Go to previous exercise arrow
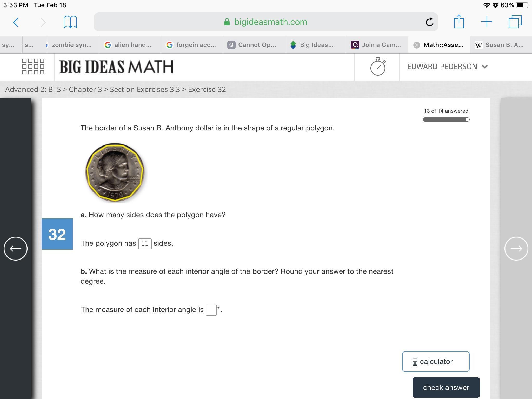The image size is (532, 399). click(x=16, y=249)
